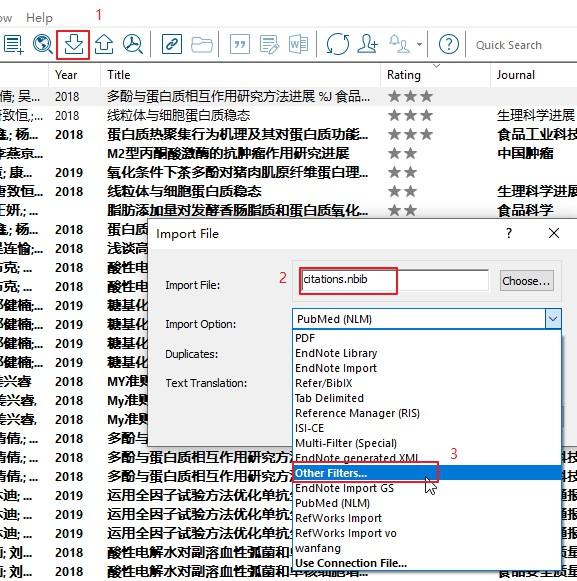Click the Sync Library icon
Screen dimensions: 577x581
point(338,45)
